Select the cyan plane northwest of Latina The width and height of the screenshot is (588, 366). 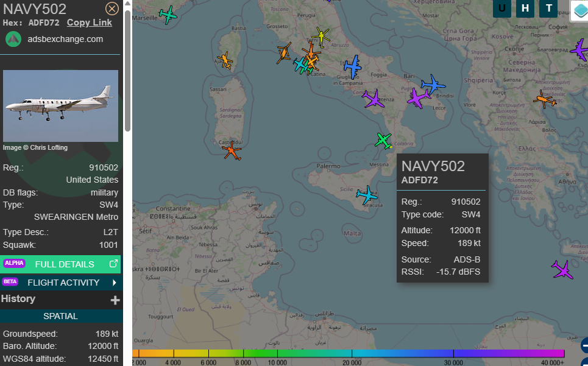tap(301, 65)
